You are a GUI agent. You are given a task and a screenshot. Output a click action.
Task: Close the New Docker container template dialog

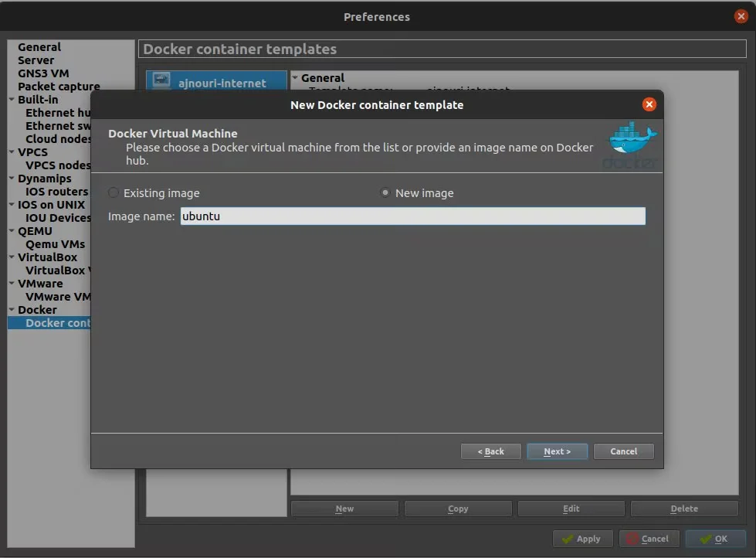pyautogui.click(x=649, y=104)
